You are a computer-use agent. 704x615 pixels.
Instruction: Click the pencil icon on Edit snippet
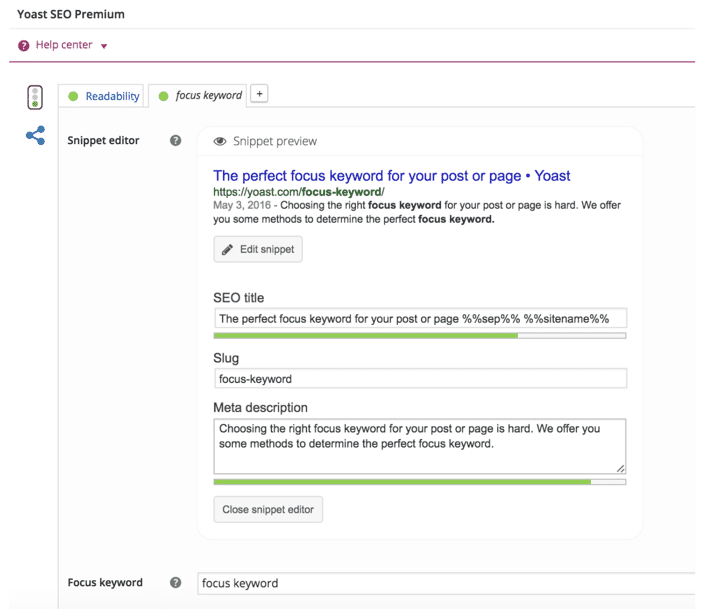coord(228,249)
